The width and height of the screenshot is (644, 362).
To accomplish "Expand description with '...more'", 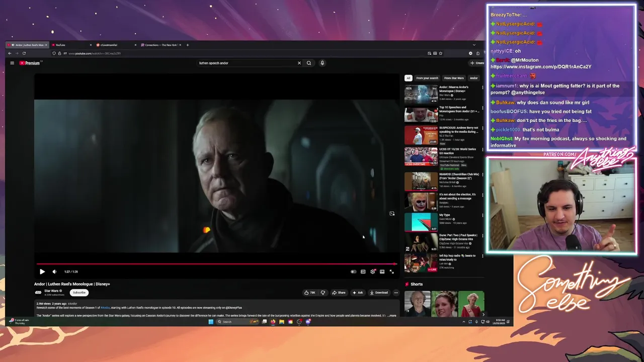I will click(392, 316).
